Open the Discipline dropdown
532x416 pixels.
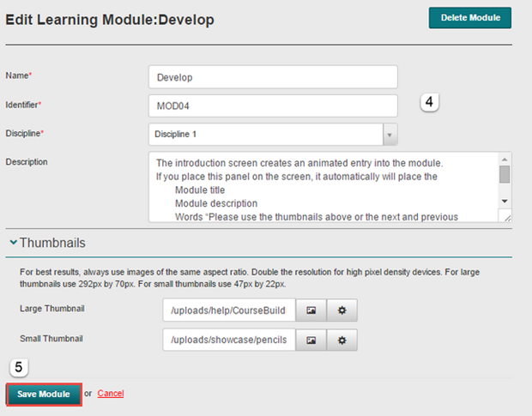pos(390,135)
